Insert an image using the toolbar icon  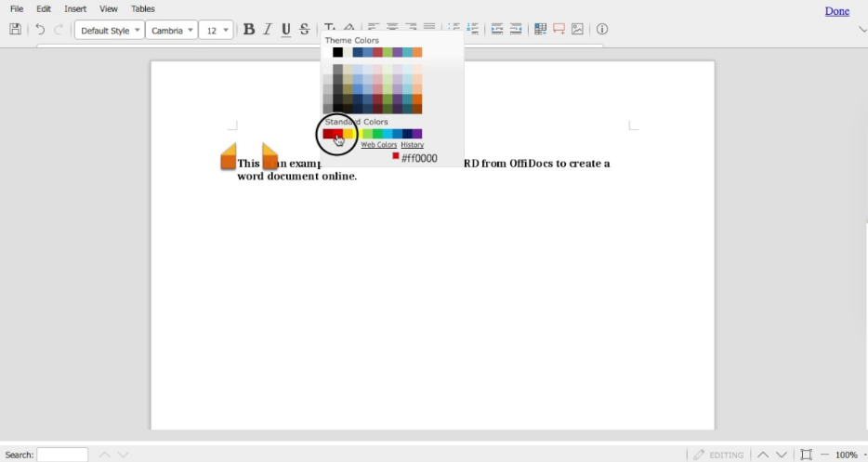coord(577,30)
